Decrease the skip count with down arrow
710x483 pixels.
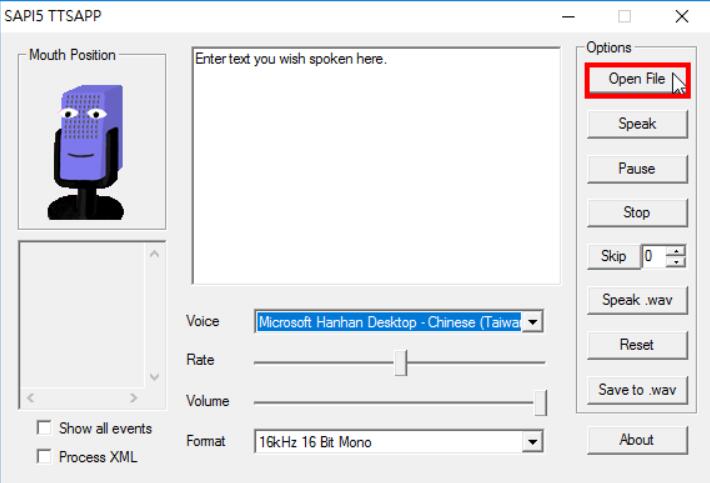676,262
